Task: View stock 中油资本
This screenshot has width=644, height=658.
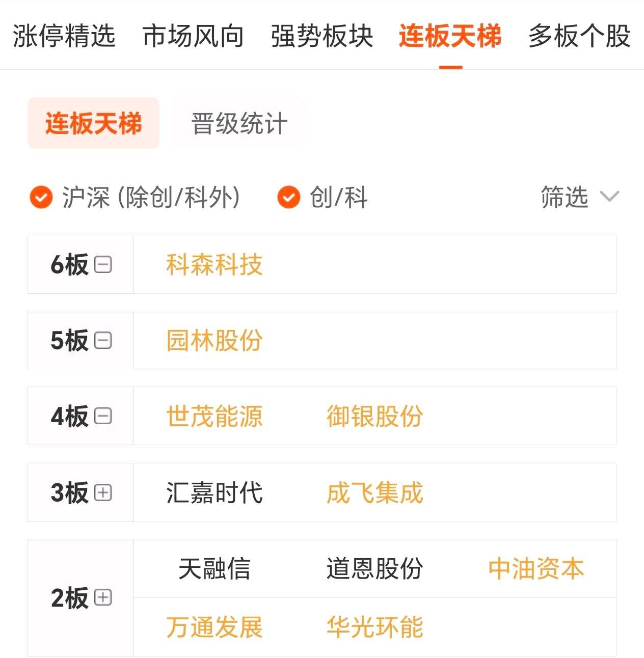Action: 536,568
